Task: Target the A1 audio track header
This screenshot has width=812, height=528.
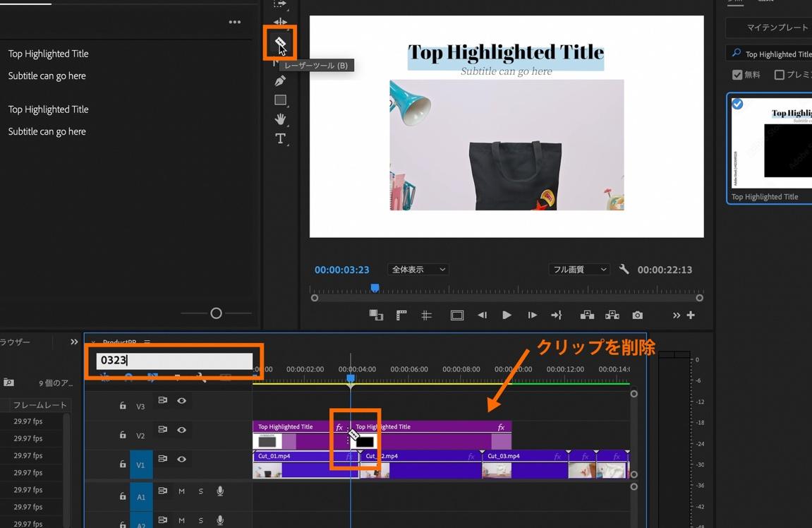Action: click(x=141, y=496)
